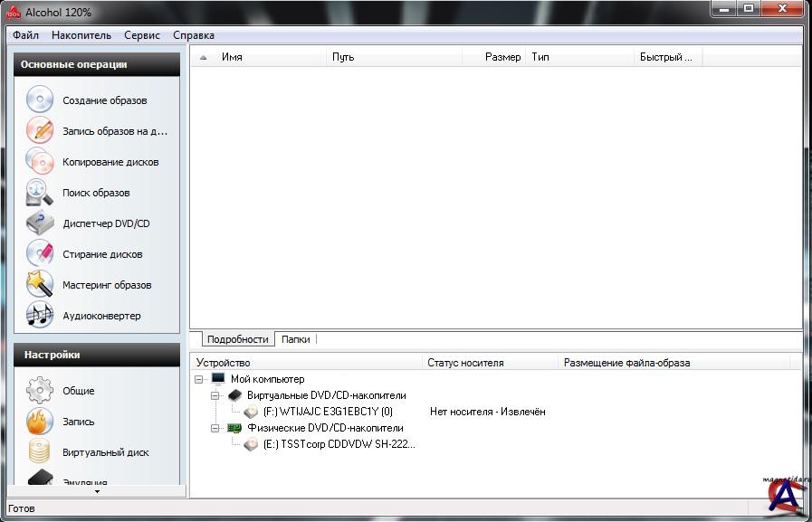The image size is (812, 522).
Task: Open Запись образов на диск wizard icon
Action: [40, 130]
